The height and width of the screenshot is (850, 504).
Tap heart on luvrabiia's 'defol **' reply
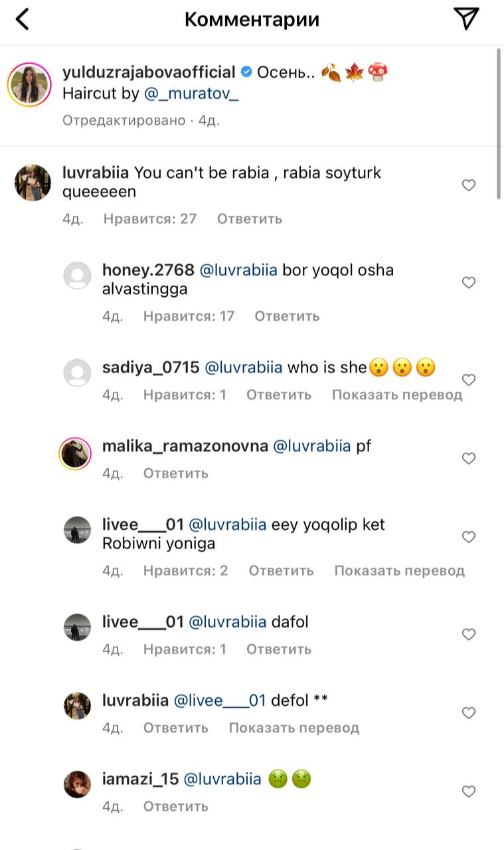[469, 713]
